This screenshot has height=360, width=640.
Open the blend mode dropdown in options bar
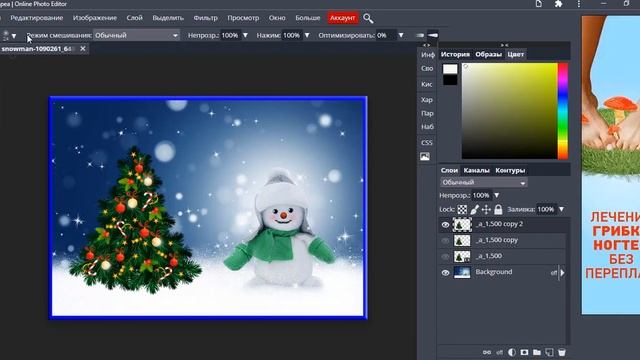point(136,36)
